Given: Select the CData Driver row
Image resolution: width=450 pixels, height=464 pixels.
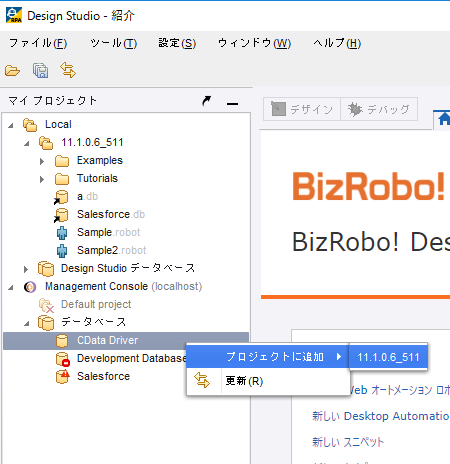Looking at the screenshot, I should 126,341.
